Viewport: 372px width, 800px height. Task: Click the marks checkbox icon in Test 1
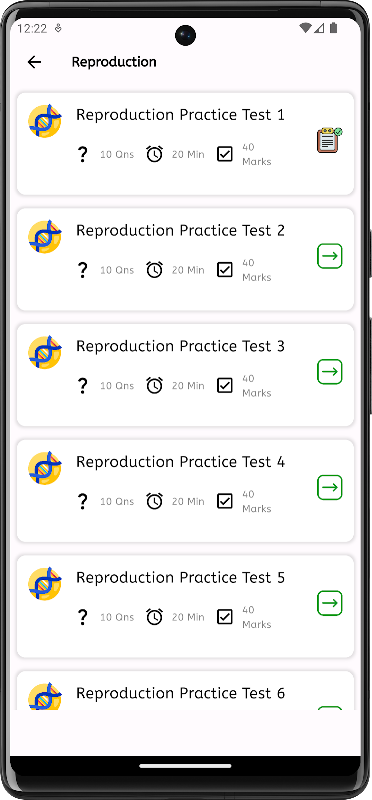(x=225, y=154)
